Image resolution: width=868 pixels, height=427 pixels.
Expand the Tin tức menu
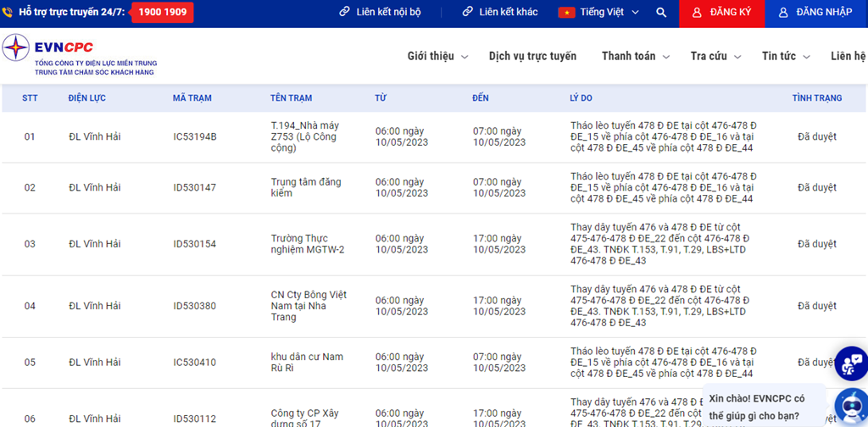click(786, 57)
